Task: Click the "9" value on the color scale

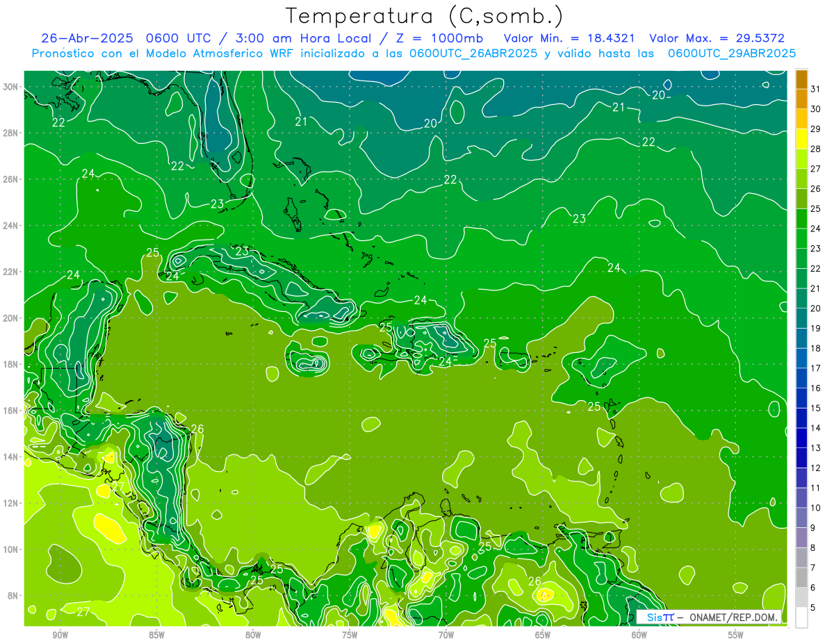Action: point(814,529)
